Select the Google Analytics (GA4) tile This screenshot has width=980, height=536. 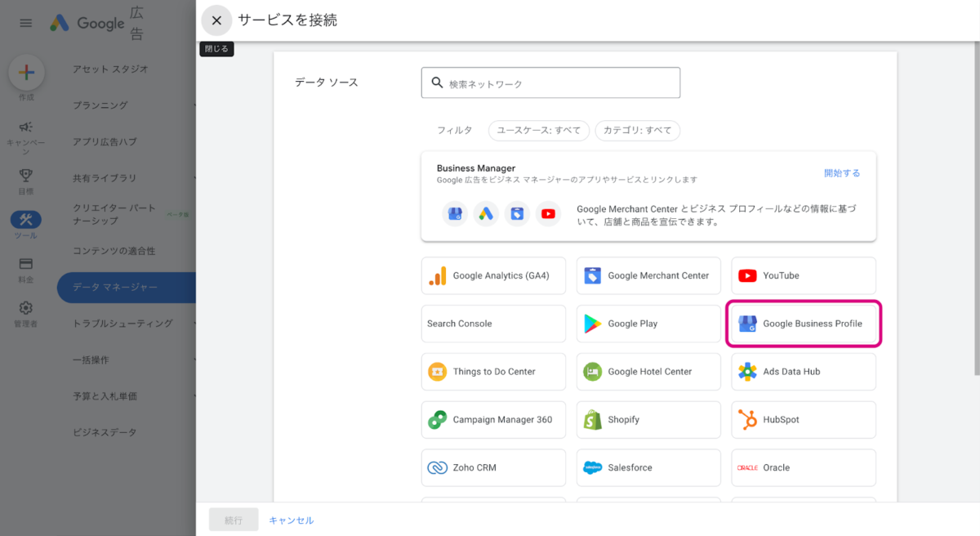[x=493, y=276]
